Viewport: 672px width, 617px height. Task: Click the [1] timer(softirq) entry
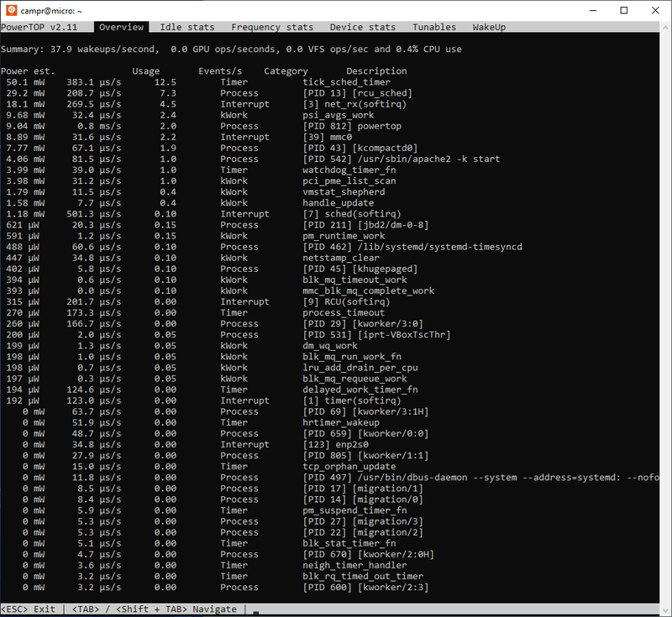(x=352, y=400)
